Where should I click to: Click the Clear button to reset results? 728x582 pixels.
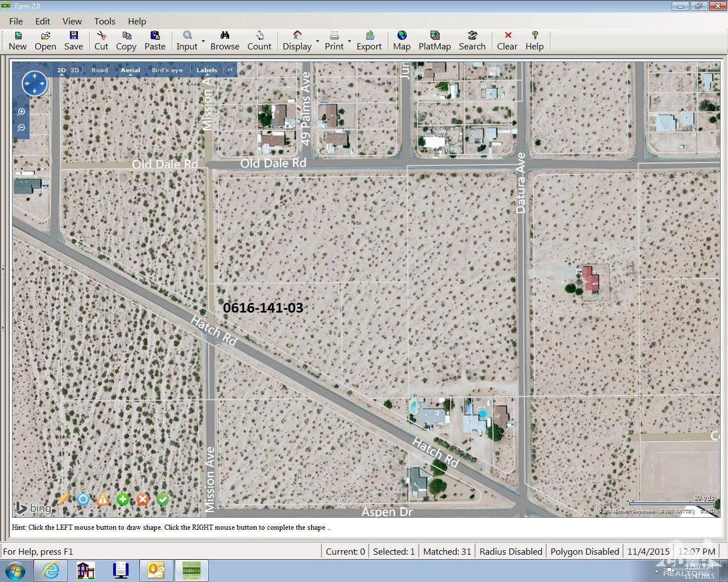pos(507,40)
